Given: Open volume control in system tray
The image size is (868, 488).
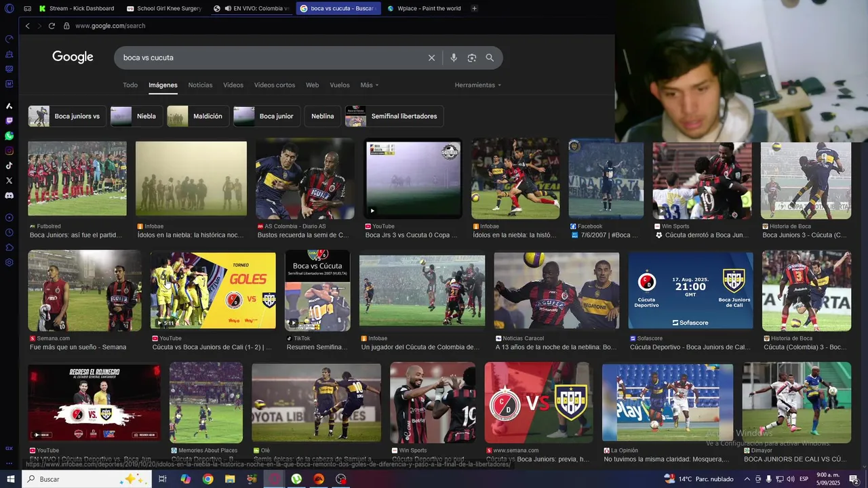Looking at the screenshot, I should 791,479.
